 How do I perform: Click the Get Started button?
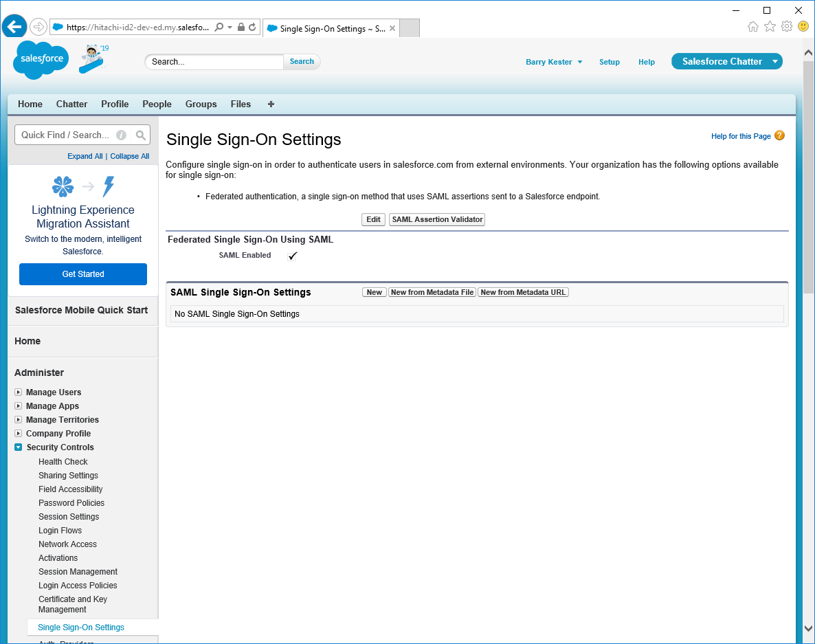pyautogui.click(x=83, y=274)
